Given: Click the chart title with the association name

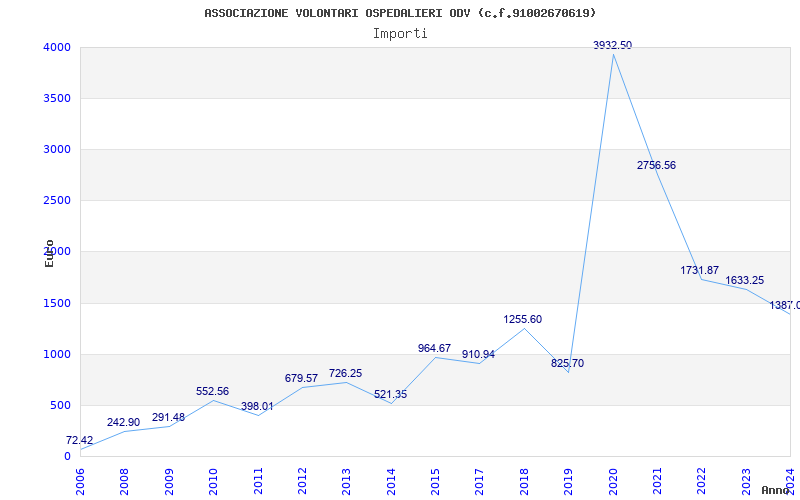Looking at the screenshot, I should (x=400, y=13).
